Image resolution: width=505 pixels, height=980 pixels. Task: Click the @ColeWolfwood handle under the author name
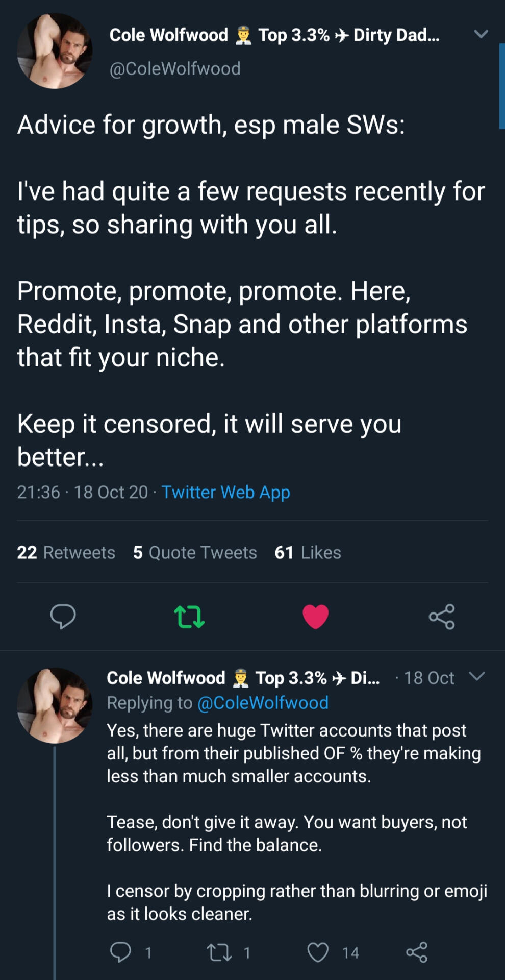[x=175, y=68]
